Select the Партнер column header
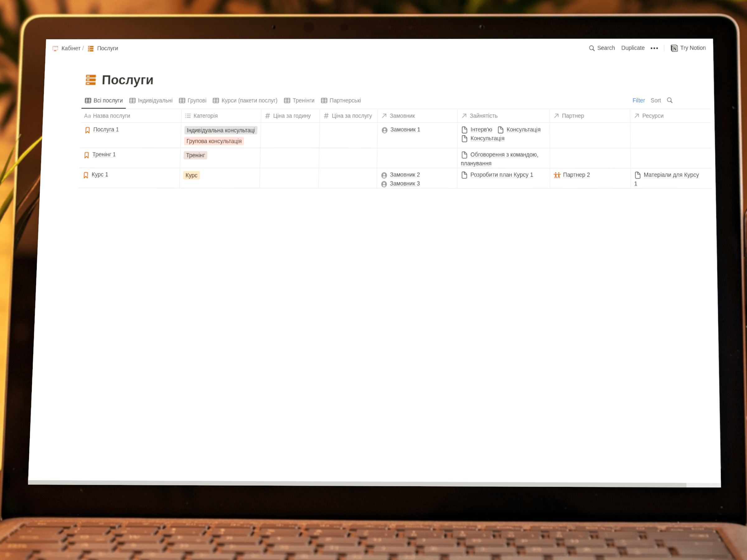747x560 pixels. [590, 116]
